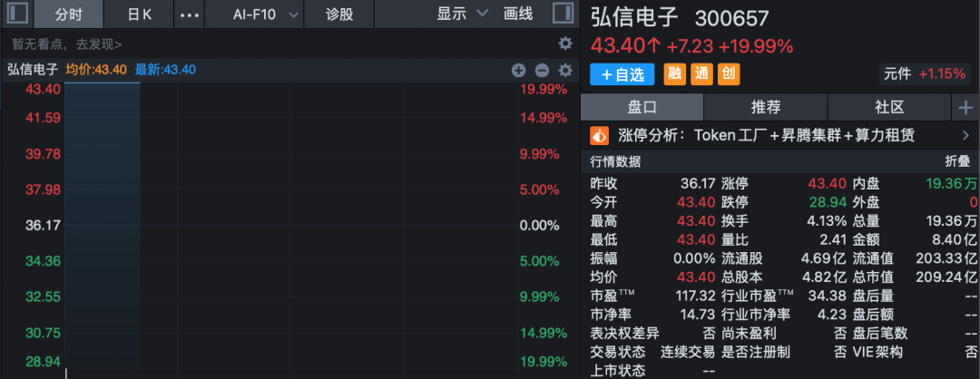The width and height of the screenshot is (980, 379).
Task: Expand the 显示 display dropdown
Action: click(462, 14)
